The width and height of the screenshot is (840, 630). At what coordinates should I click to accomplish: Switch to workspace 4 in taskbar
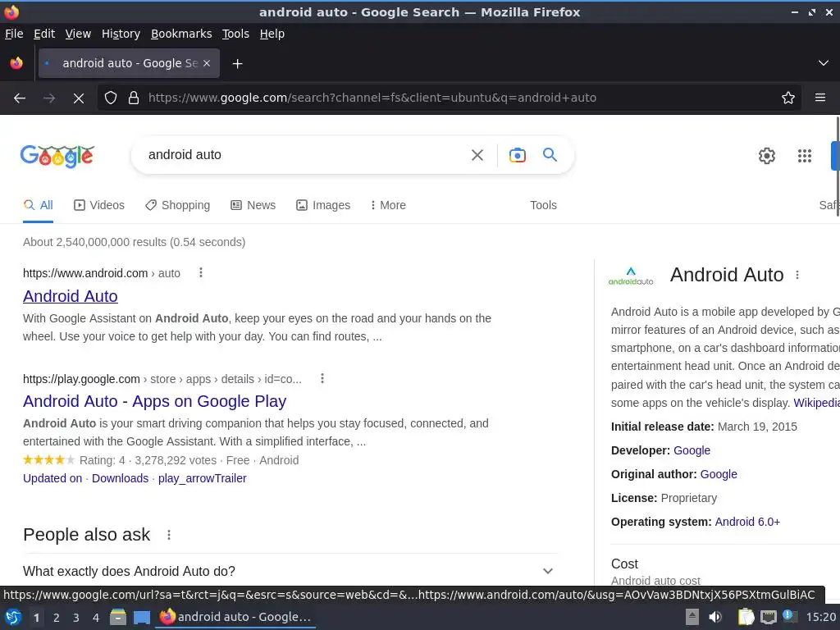coord(96,618)
